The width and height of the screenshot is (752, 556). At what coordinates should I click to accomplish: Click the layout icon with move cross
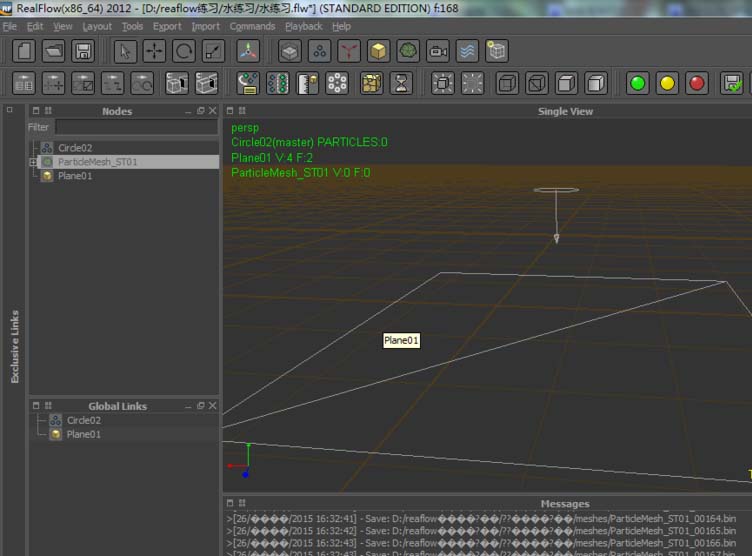pyautogui.click(x=53, y=83)
